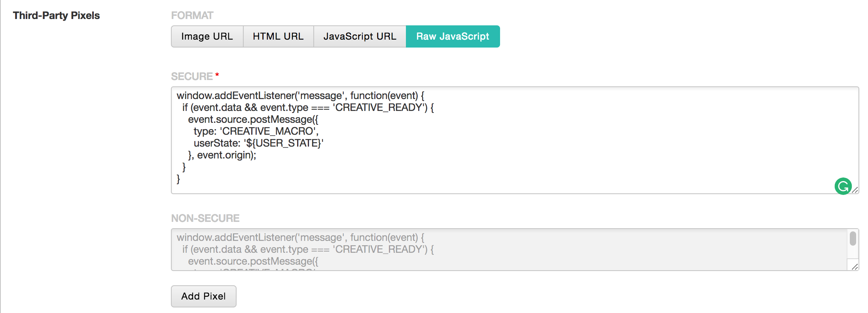
Task: Place cursor on the 'CREATIVE_READY' line in Secure
Action: click(308, 107)
